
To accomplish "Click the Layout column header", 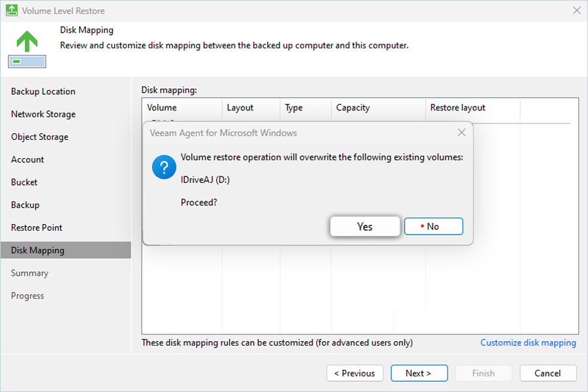I will click(252, 108).
